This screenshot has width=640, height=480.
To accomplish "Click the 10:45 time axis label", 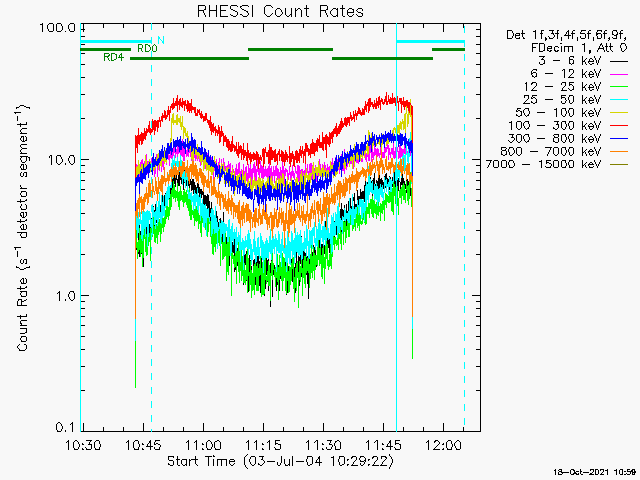I will 143,445.
